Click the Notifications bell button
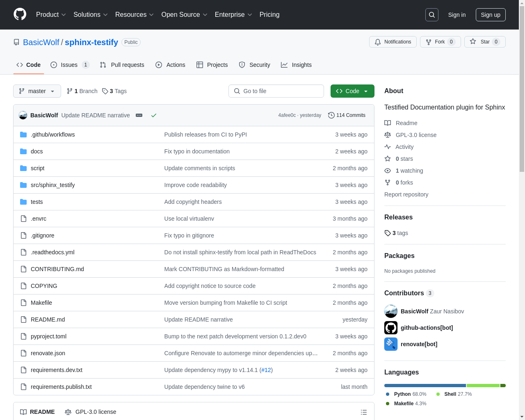The width and height of the screenshot is (525, 420). click(393, 42)
